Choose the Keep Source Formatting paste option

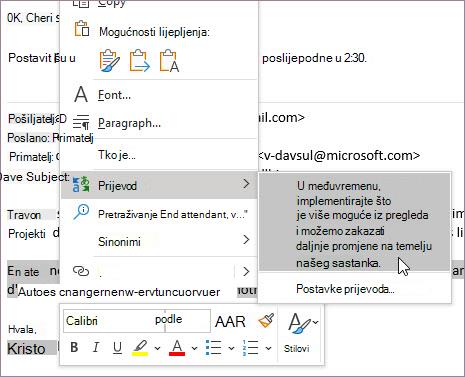109,61
